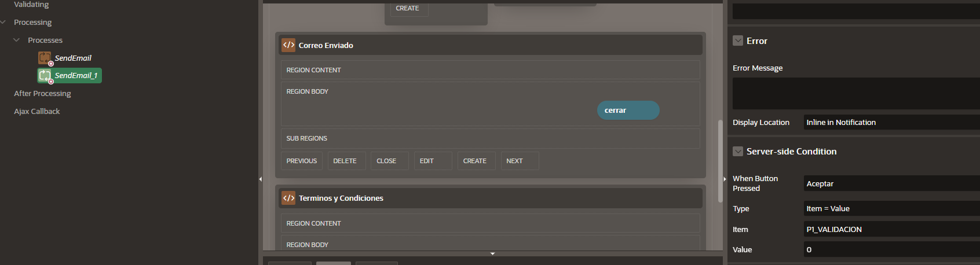
Task: Click the P1_VALIDACION Item field
Action: coord(891,230)
